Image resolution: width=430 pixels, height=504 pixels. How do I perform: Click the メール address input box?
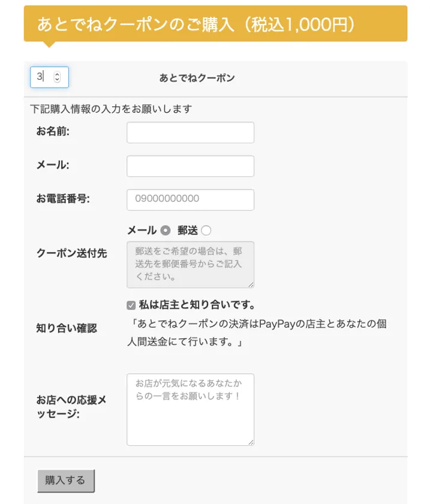[x=190, y=166]
